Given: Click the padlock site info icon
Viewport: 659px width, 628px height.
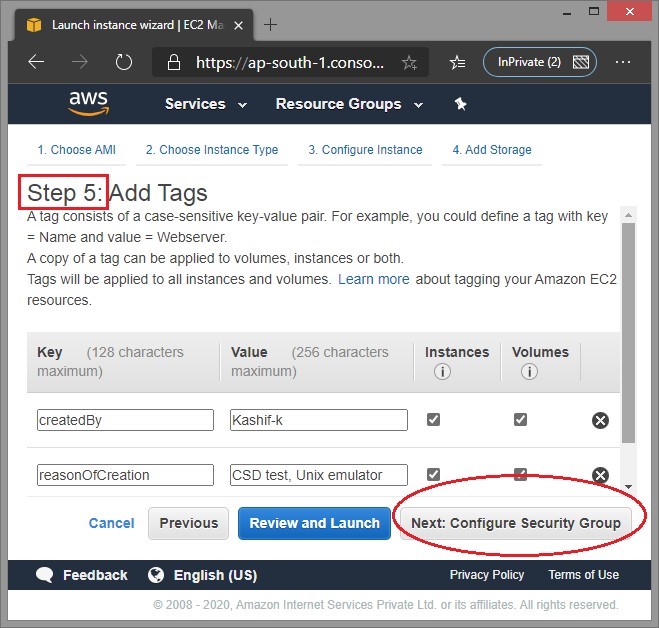Looking at the screenshot, I should [174, 62].
